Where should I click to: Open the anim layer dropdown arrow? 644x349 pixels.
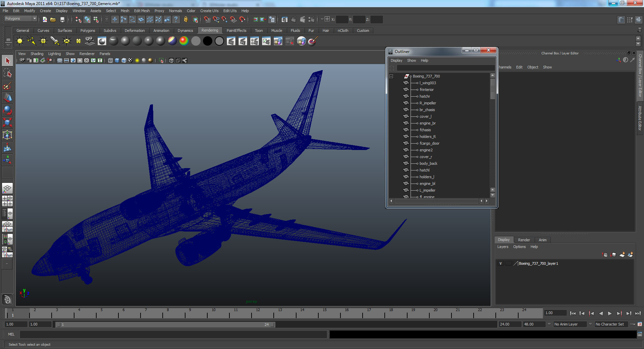549,324
